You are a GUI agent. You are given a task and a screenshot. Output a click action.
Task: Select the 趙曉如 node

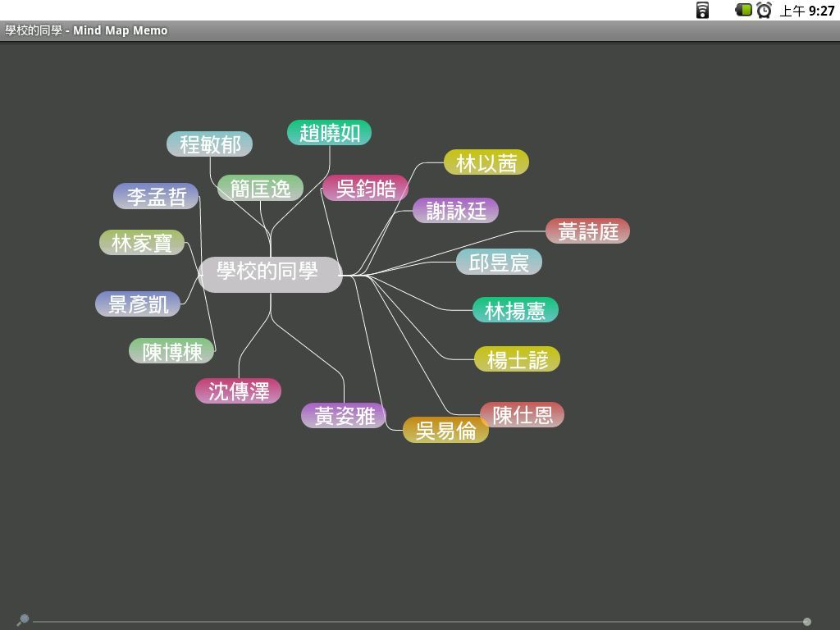pyautogui.click(x=329, y=133)
